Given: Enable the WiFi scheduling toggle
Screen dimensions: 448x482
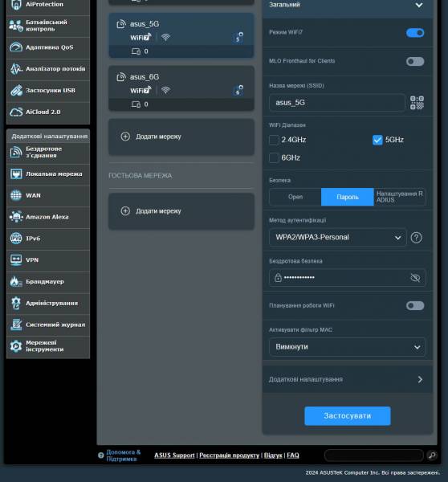Looking at the screenshot, I should pos(415,305).
